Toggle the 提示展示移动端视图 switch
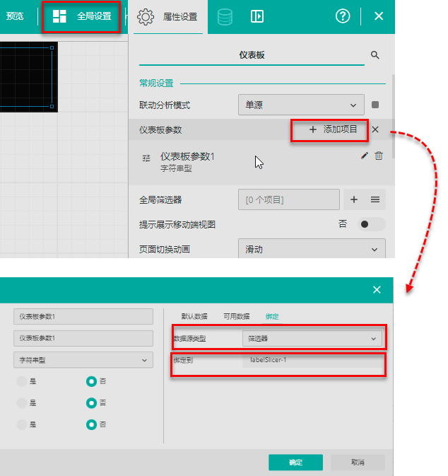The height and width of the screenshot is (476, 448). tap(372, 224)
